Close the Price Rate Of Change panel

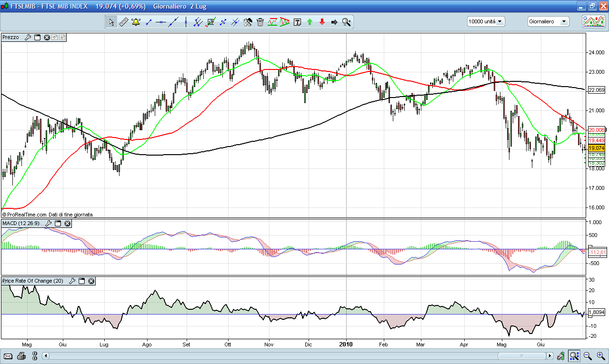pos(91,281)
